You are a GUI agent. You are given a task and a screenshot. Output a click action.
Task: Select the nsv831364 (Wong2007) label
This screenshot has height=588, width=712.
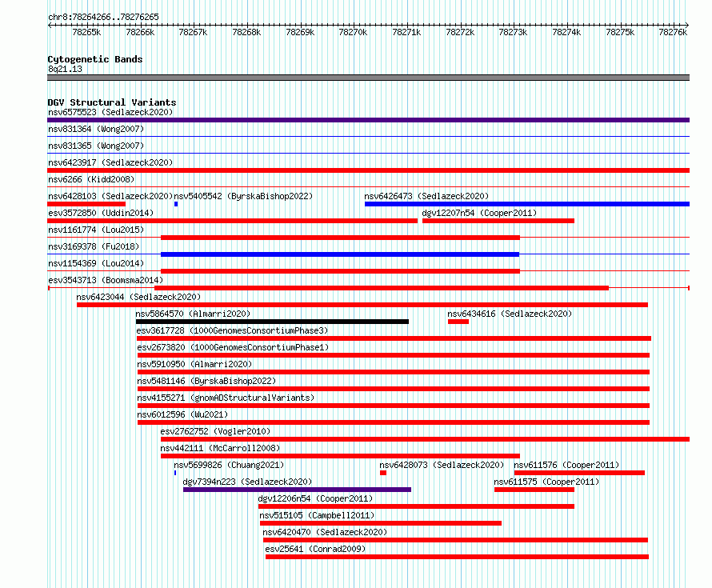point(96,129)
